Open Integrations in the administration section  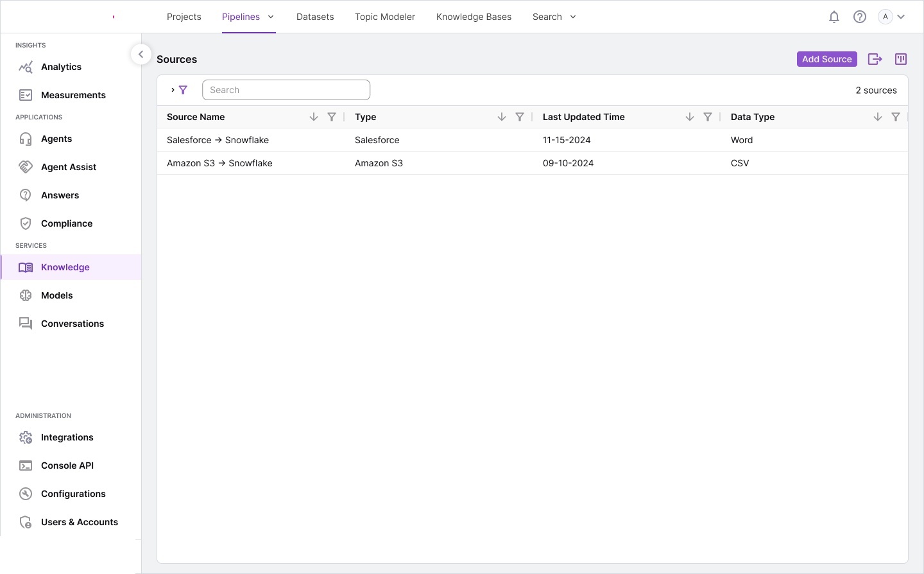point(67,437)
